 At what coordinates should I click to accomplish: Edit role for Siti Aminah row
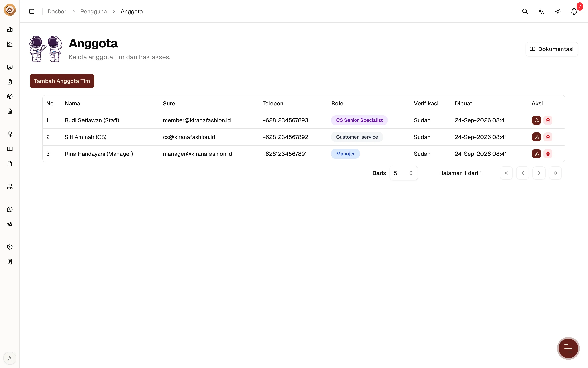(536, 137)
